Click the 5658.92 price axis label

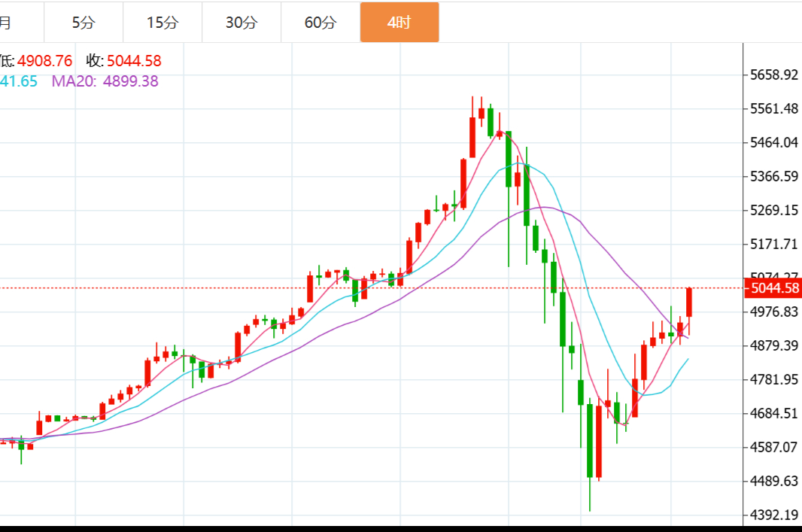coord(773,75)
